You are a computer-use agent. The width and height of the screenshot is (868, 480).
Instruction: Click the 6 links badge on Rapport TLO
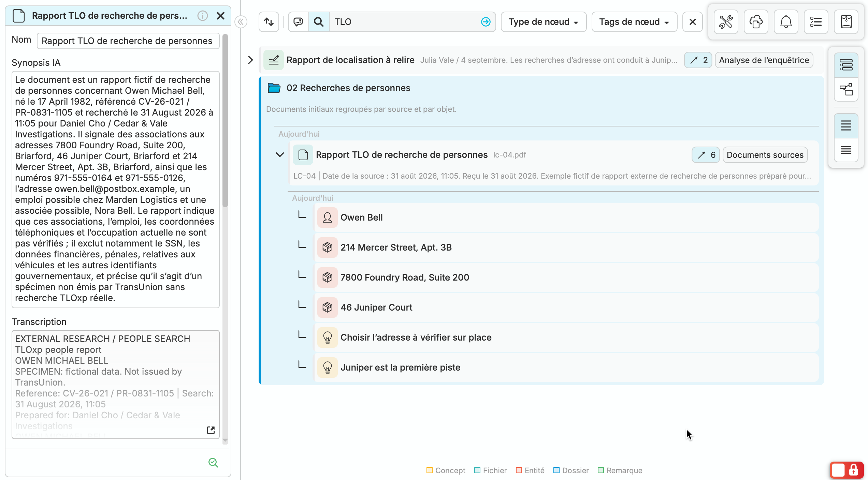(x=706, y=155)
